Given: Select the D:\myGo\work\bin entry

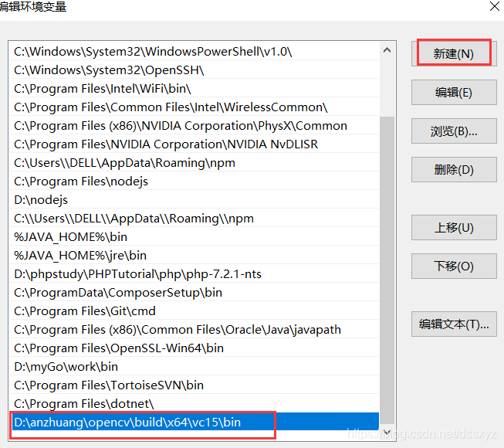Looking at the screenshot, I should [194, 367].
